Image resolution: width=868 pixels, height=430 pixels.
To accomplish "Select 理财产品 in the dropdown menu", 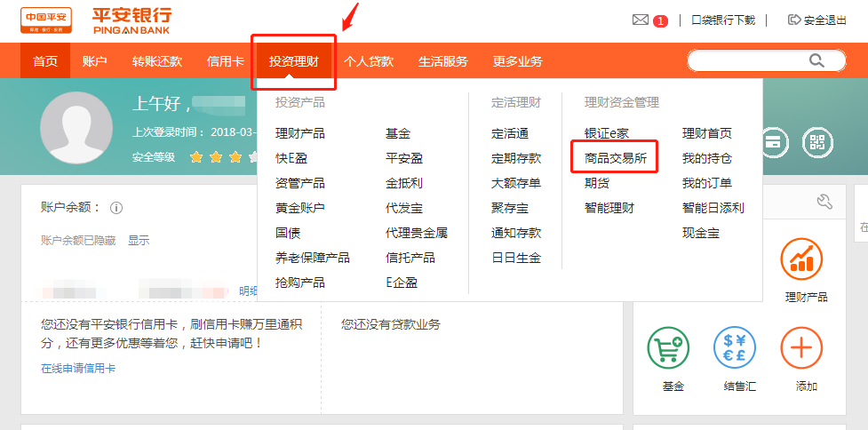I will (300, 133).
